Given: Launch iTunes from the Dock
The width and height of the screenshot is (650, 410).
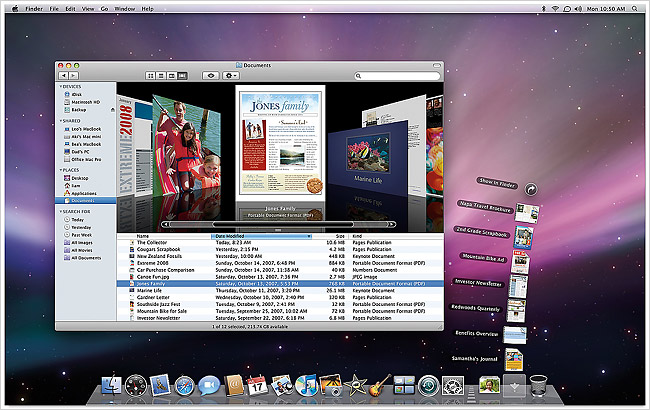Looking at the screenshot, I should (x=306, y=385).
